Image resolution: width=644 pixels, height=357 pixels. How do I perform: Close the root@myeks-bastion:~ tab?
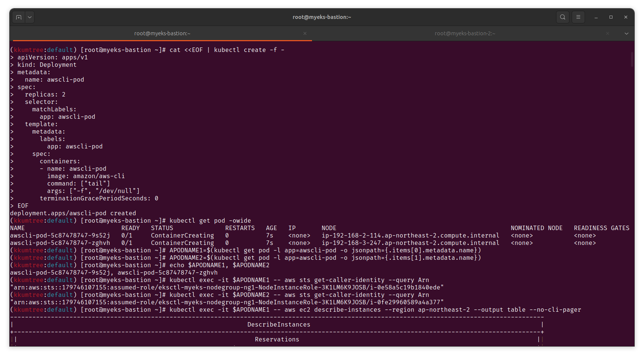pos(305,33)
